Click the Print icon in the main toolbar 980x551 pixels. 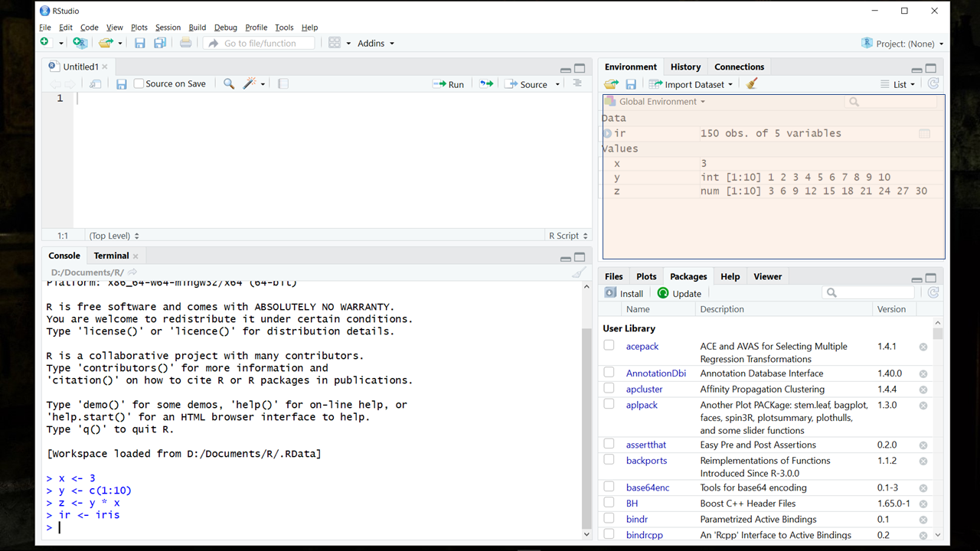186,43
